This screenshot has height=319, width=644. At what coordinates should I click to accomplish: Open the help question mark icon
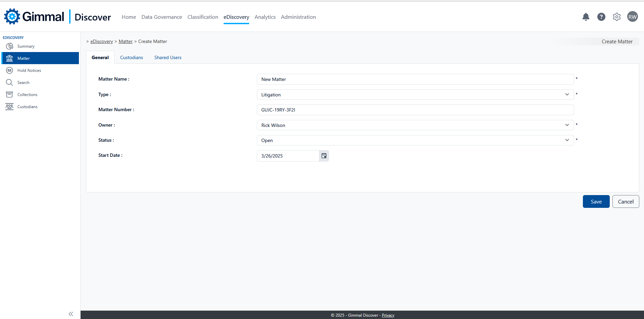pos(601,17)
